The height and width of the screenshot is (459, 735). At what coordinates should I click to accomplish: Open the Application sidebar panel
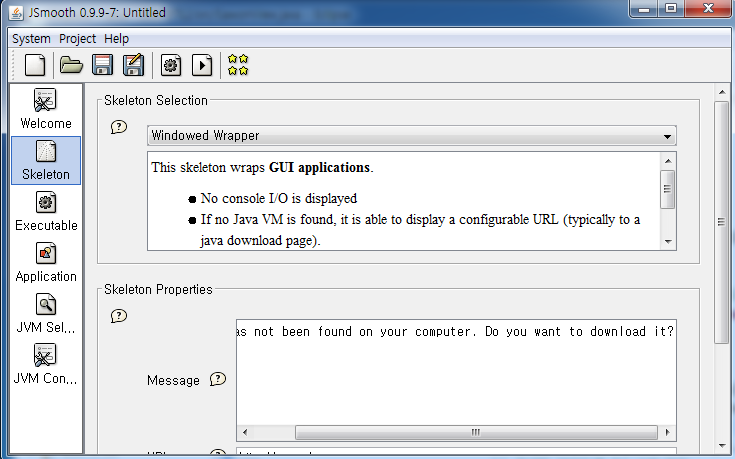46,263
